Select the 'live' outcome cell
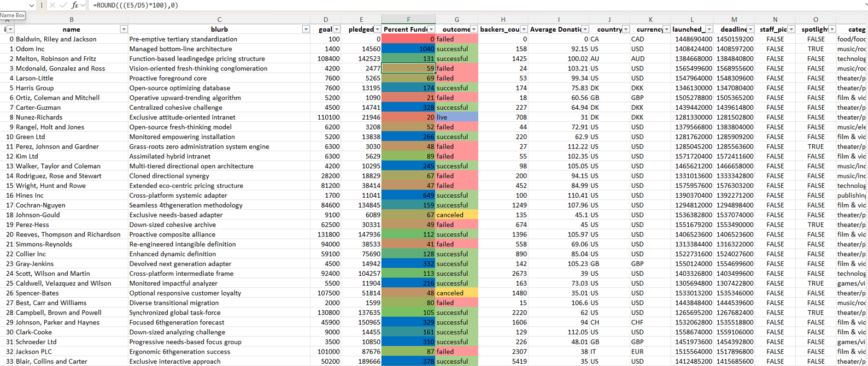 tap(456, 117)
